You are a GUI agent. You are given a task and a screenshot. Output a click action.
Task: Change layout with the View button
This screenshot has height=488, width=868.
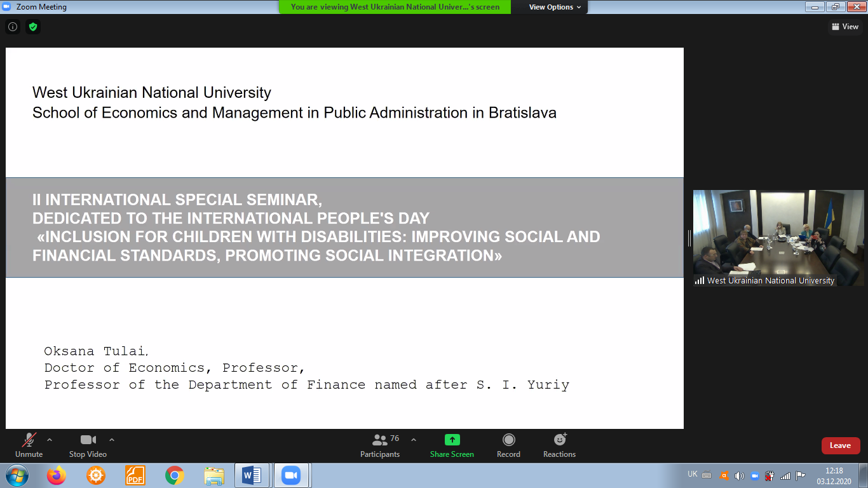(844, 27)
